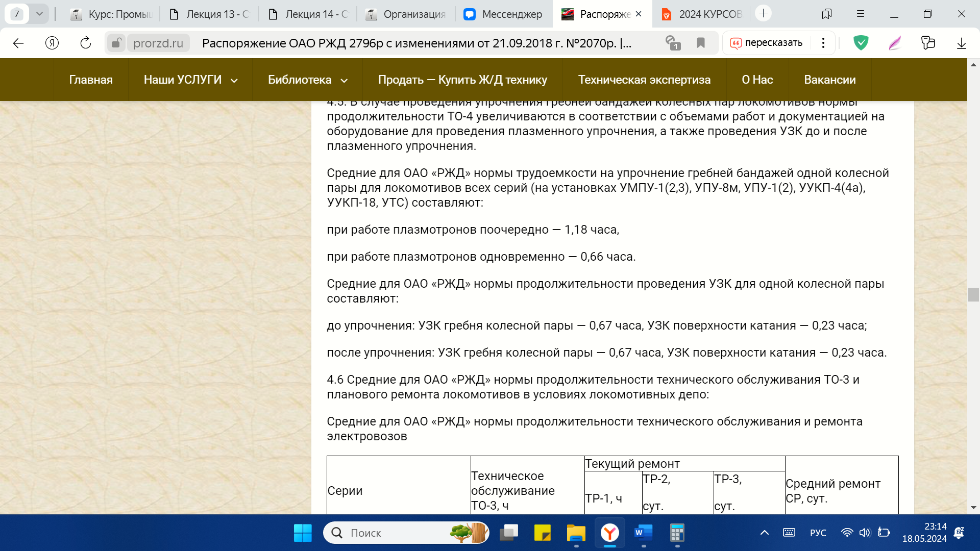The image size is (980, 551).
Task: Open the collections icon in toolbar
Action: [928, 43]
